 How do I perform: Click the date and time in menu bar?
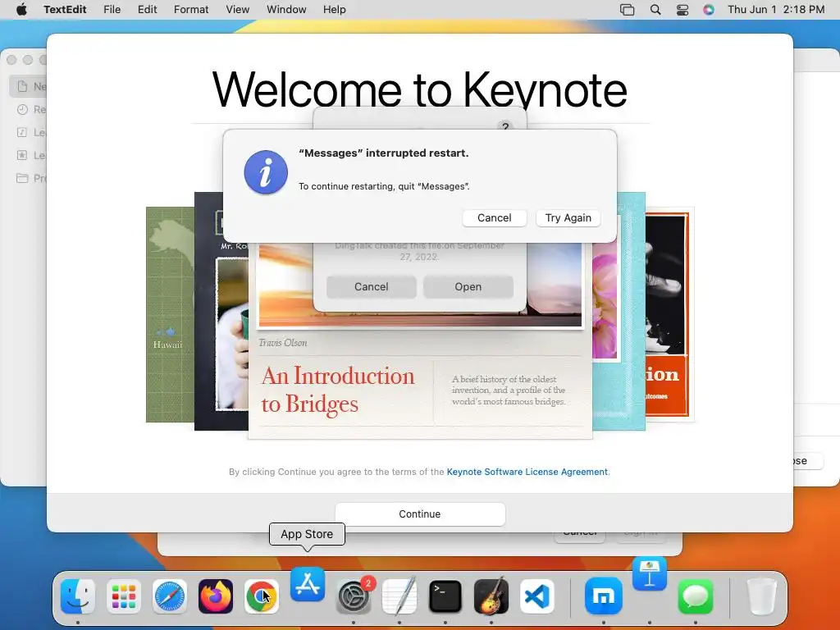[x=776, y=10]
